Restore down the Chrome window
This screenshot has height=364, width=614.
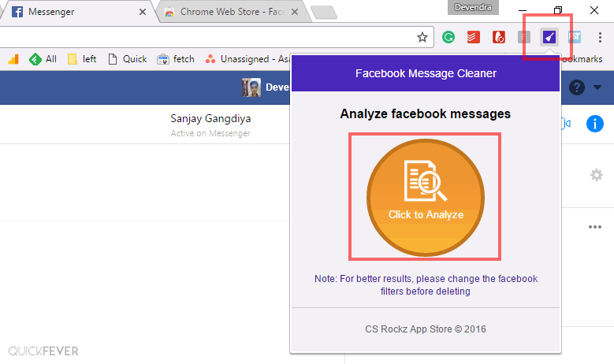[x=558, y=10]
